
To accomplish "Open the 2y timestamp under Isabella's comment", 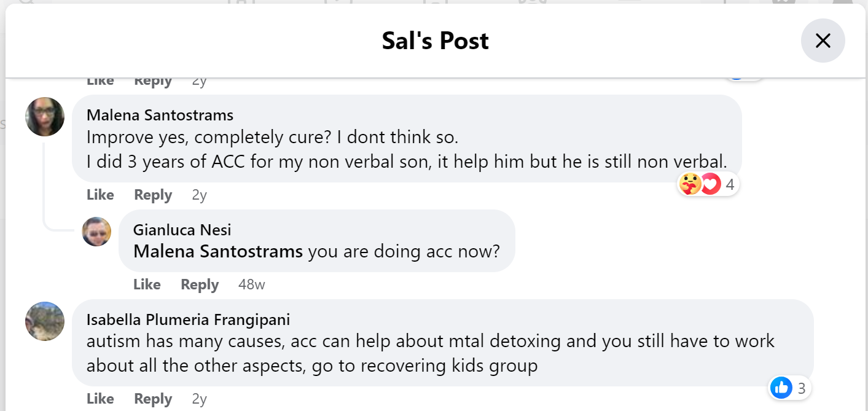I will (200, 399).
